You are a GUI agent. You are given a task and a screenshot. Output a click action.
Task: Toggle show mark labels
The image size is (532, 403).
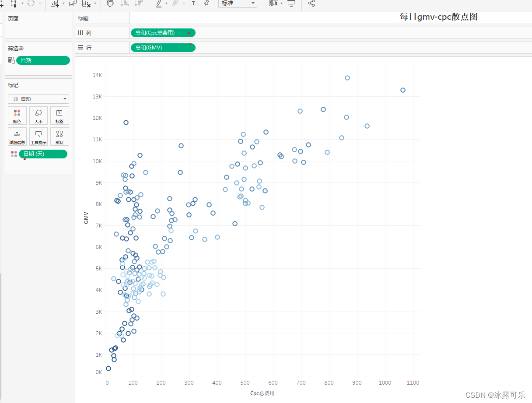pyautogui.click(x=193, y=4)
